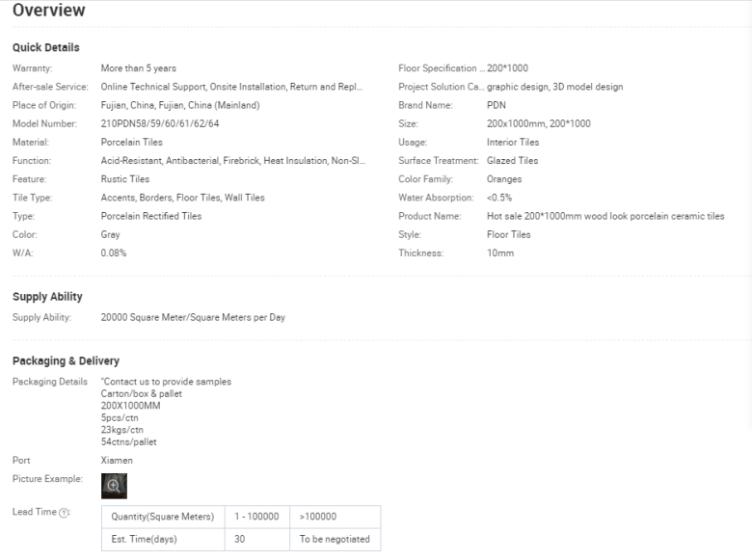752x560 pixels.
Task: Click the truncated Floor Specification label
Action: pos(441,68)
